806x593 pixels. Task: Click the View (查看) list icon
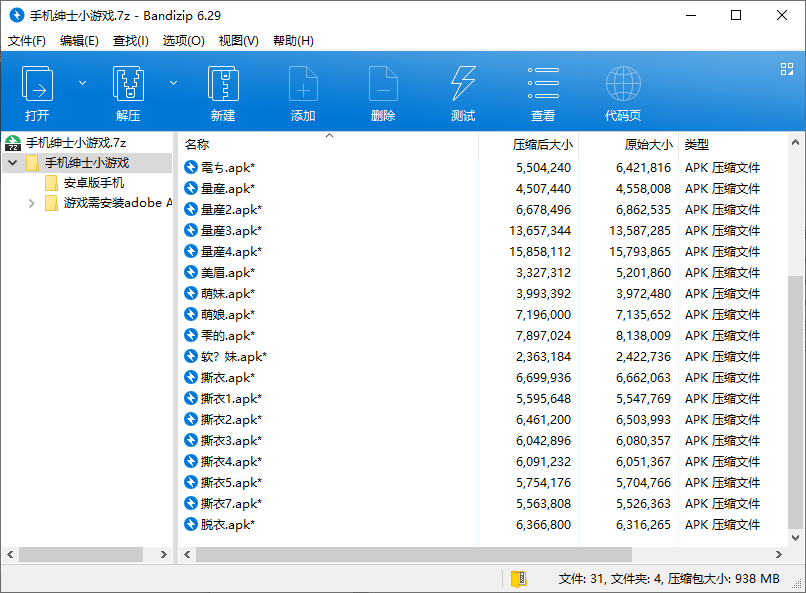543,83
